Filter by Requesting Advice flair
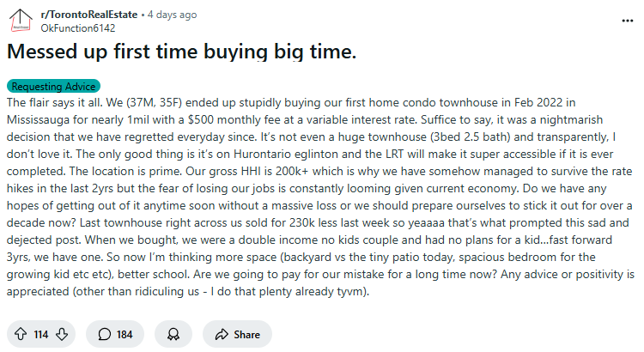 [x=53, y=86]
